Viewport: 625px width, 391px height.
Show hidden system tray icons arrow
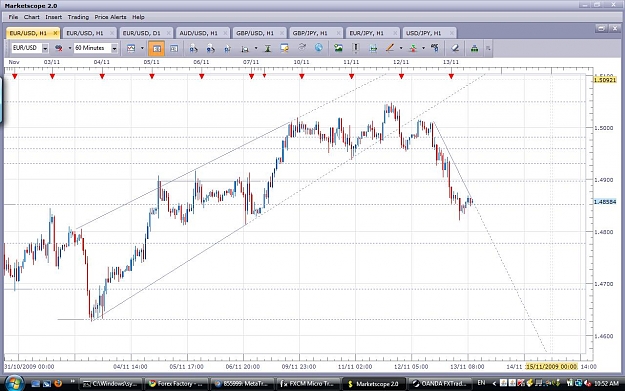coord(494,383)
